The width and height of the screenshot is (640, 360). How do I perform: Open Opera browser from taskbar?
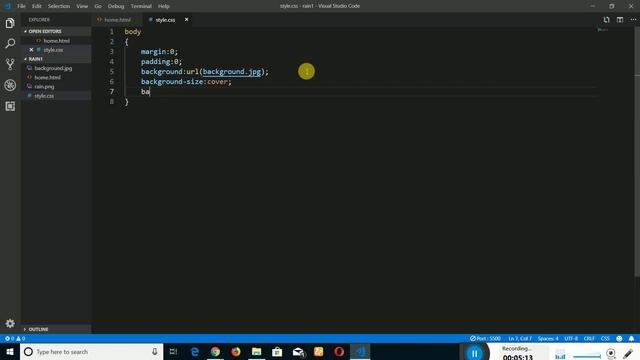[339, 351]
